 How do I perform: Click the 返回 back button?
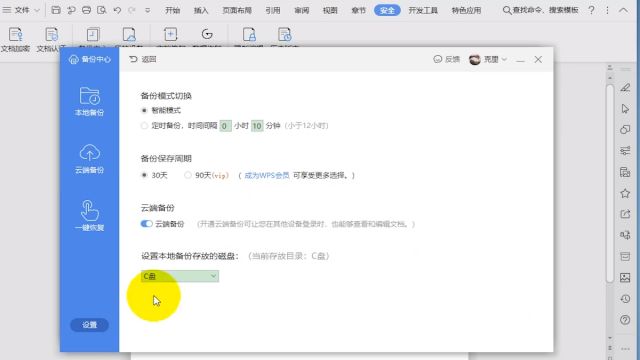[x=142, y=60]
